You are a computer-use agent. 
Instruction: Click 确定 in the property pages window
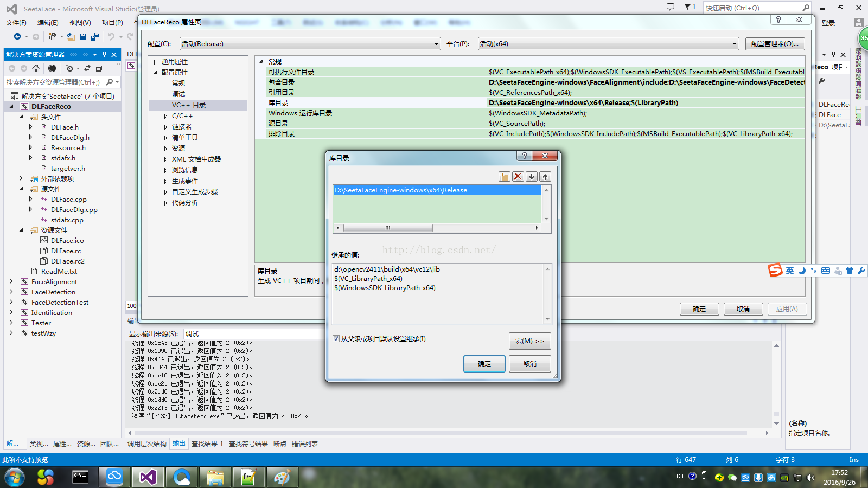point(699,309)
